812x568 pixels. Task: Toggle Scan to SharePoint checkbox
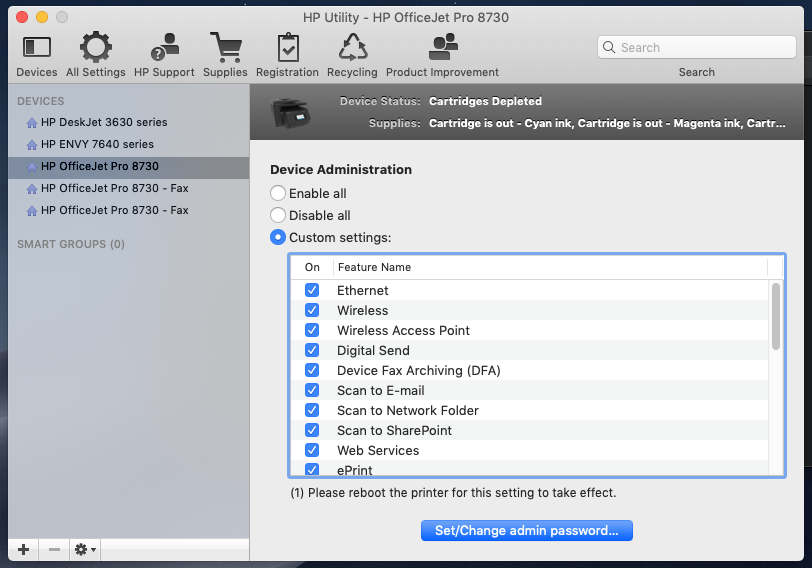[x=312, y=430]
